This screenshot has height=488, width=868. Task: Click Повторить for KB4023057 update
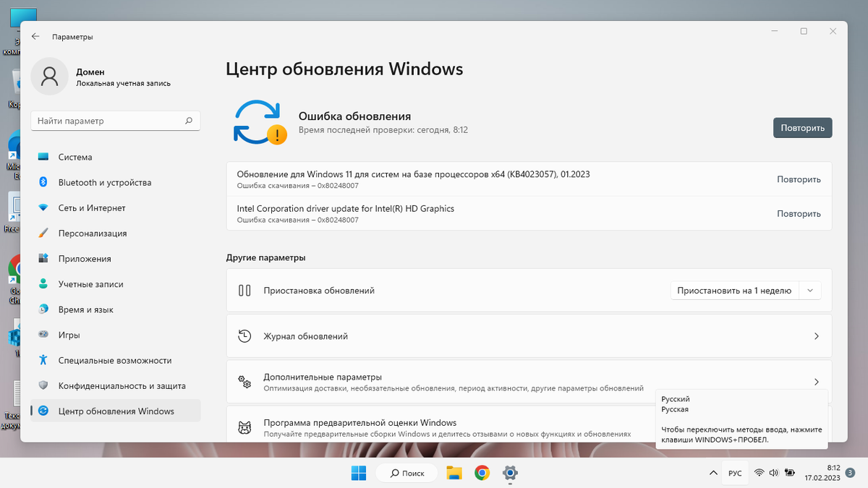(799, 179)
